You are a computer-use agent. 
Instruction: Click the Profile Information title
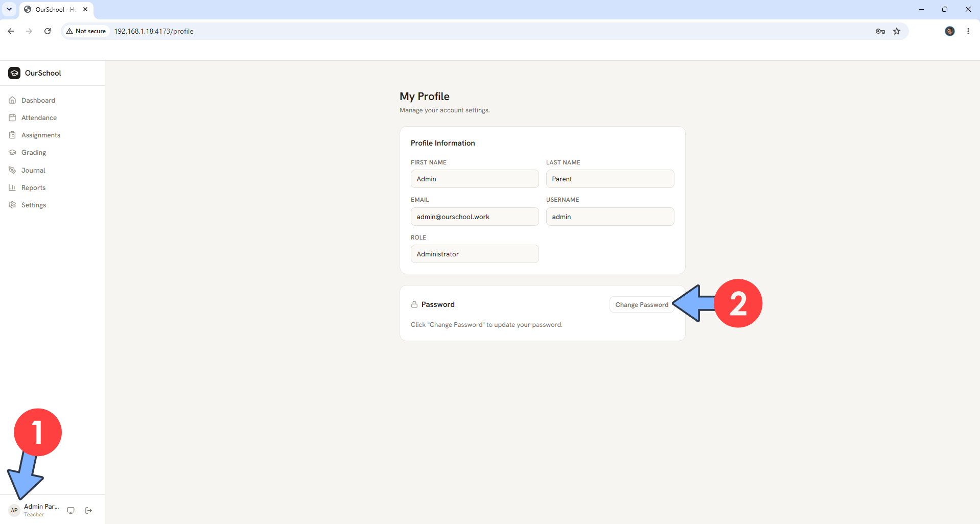pyautogui.click(x=443, y=143)
